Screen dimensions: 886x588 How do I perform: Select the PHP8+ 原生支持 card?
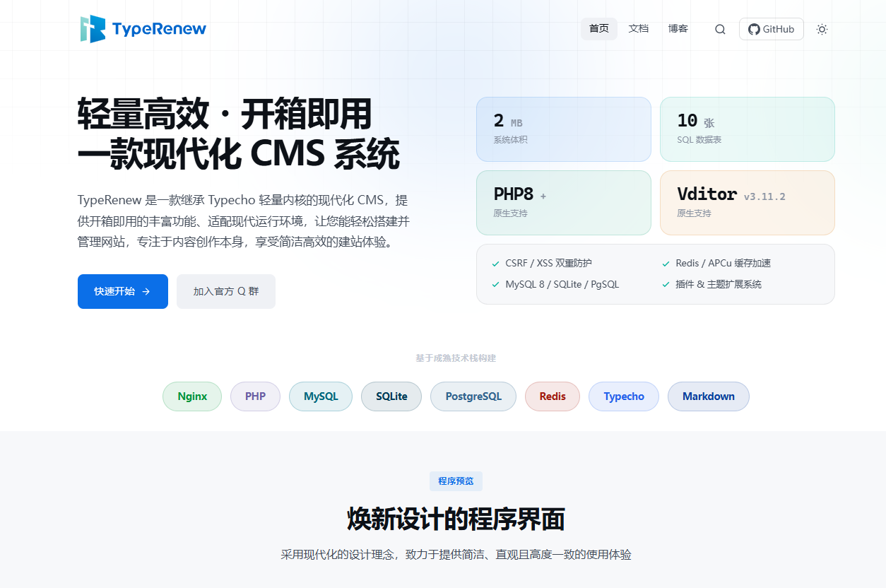tap(564, 203)
